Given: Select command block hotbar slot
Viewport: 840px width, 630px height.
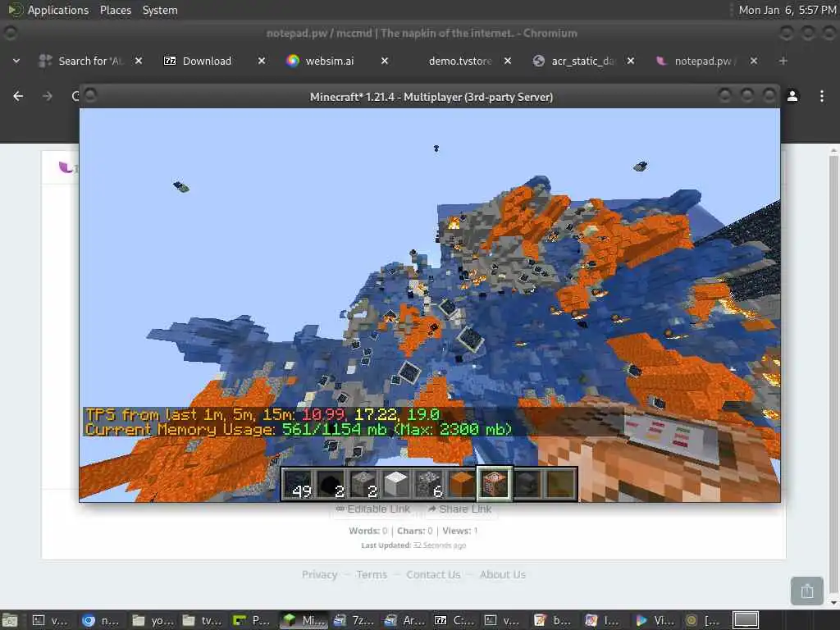Looking at the screenshot, I should 495,484.
